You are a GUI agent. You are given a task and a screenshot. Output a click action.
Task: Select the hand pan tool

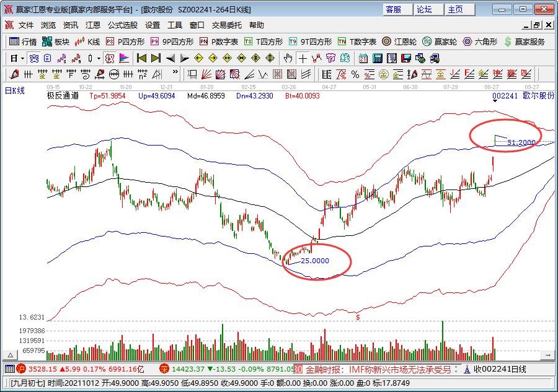click(288, 58)
